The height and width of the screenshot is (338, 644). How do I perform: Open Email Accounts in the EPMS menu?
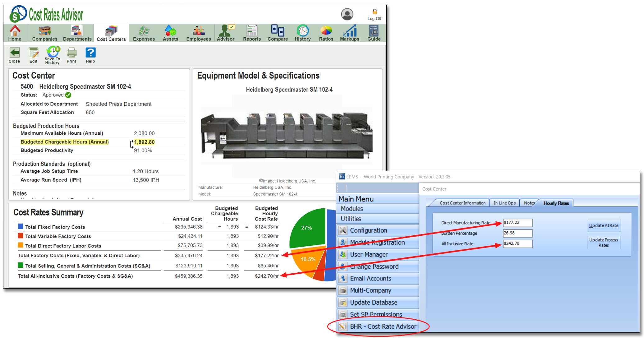[x=378, y=278]
